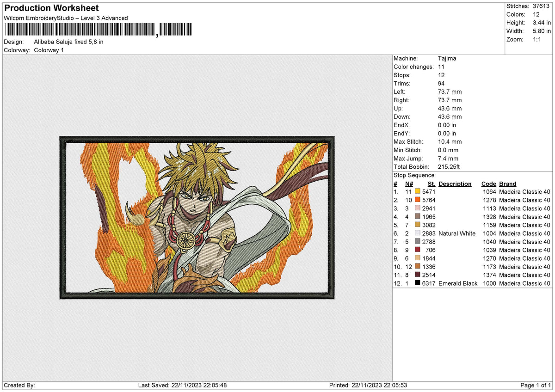The image size is (555, 392).
Task: Click the design barcode in the header
Action: click(98, 30)
